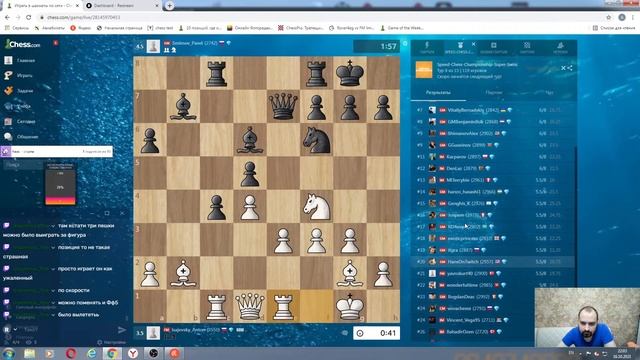This screenshot has height=360, width=640.
Task: Click the Главная sidebar icon
Action: [x=8, y=60]
